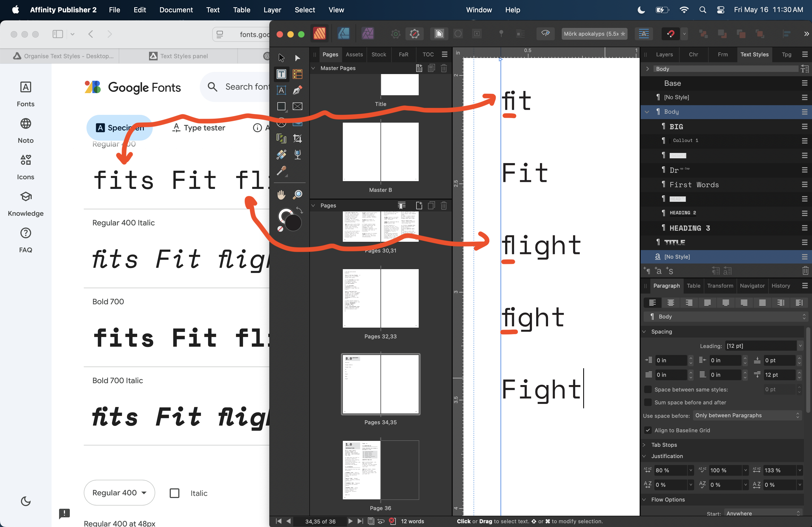The width and height of the screenshot is (812, 527).
Task: Toggle Sum space before and after
Action: click(648, 402)
